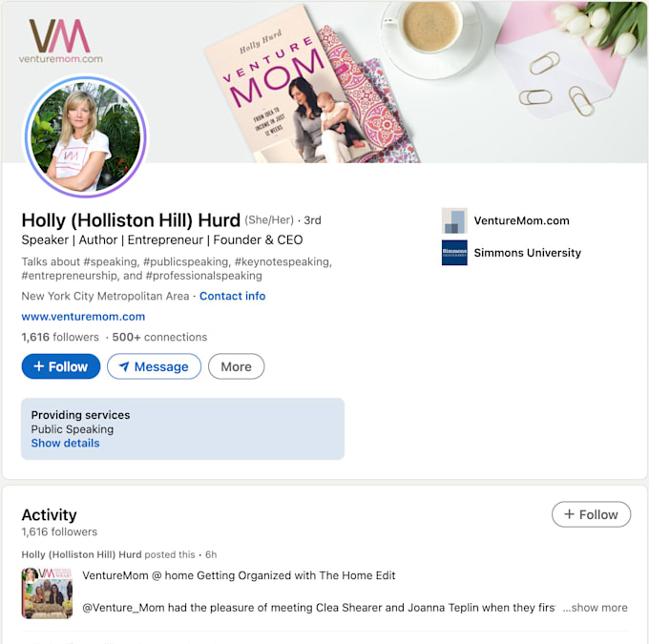Image resolution: width=649 pixels, height=644 pixels.
Task: Expand the post with show more
Action: coord(596,608)
